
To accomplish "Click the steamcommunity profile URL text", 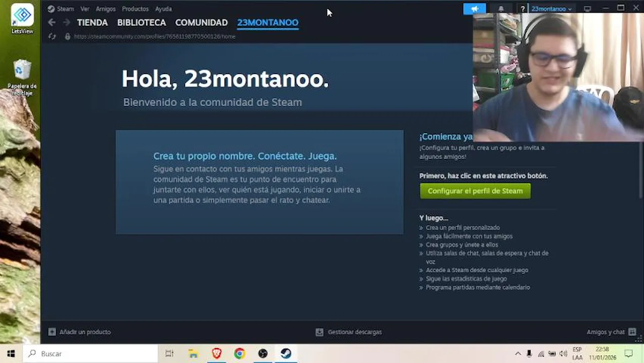I will [x=155, y=36].
